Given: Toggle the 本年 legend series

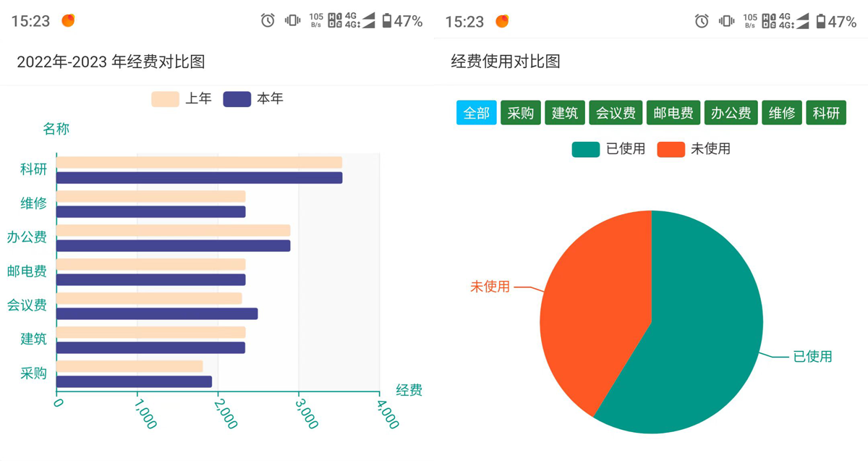Looking at the screenshot, I should [x=253, y=99].
